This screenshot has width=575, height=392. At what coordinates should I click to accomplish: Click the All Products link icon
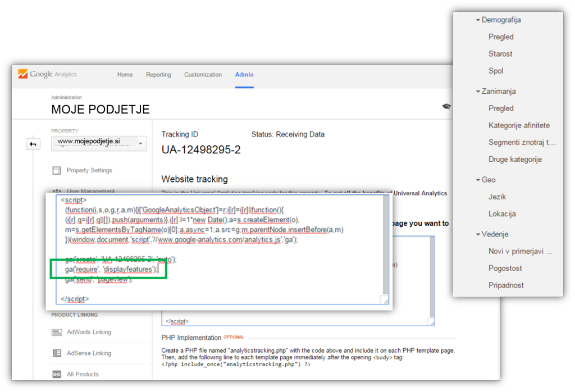[57, 374]
